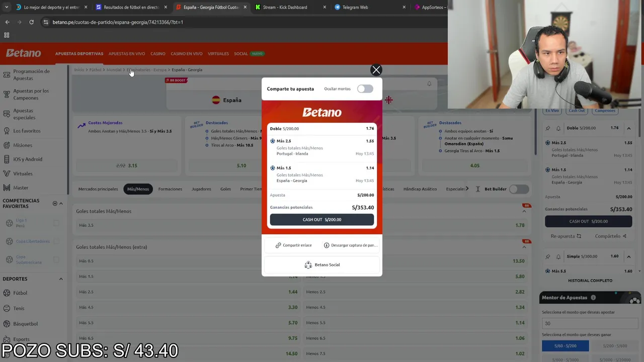Click Cash Out S/200.00 in the dialog
The width and height of the screenshot is (644, 362).
pos(322,220)
